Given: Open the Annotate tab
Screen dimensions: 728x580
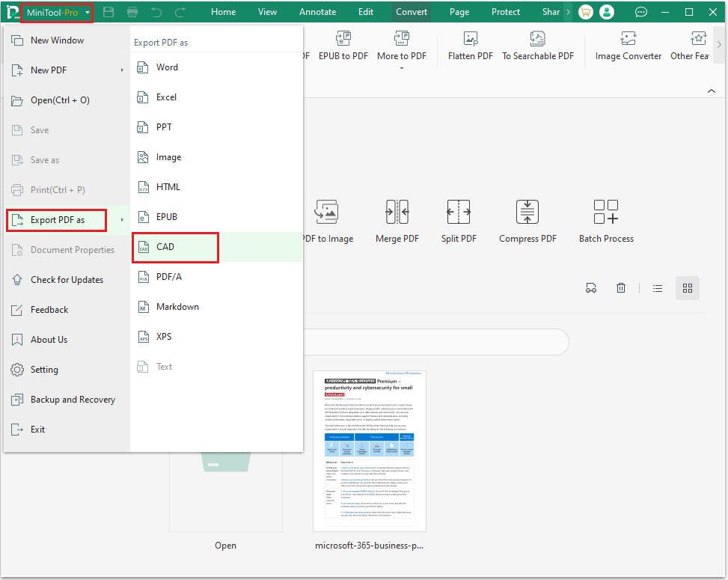Looking at the screenshot, I should click(x=317, y=12).
